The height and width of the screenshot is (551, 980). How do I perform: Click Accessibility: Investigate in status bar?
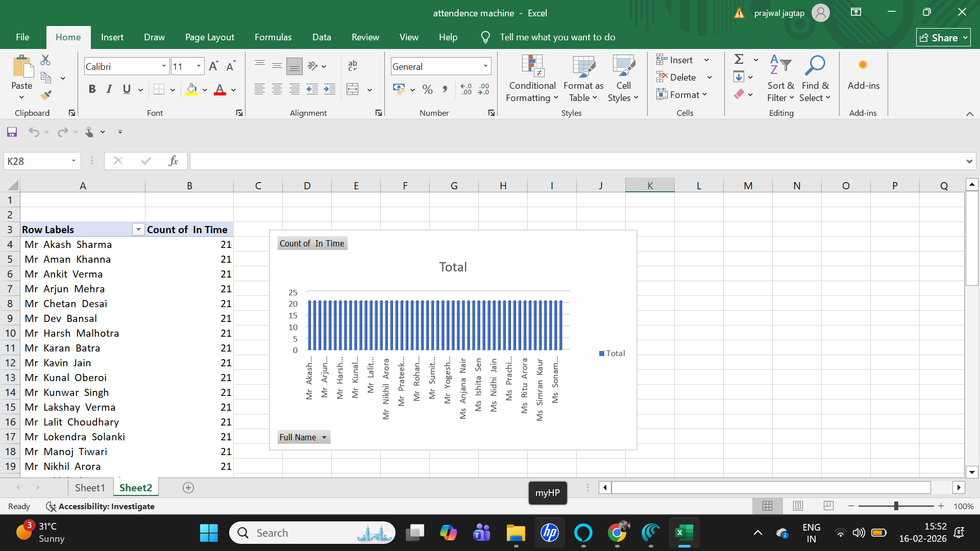coord(101,506)
